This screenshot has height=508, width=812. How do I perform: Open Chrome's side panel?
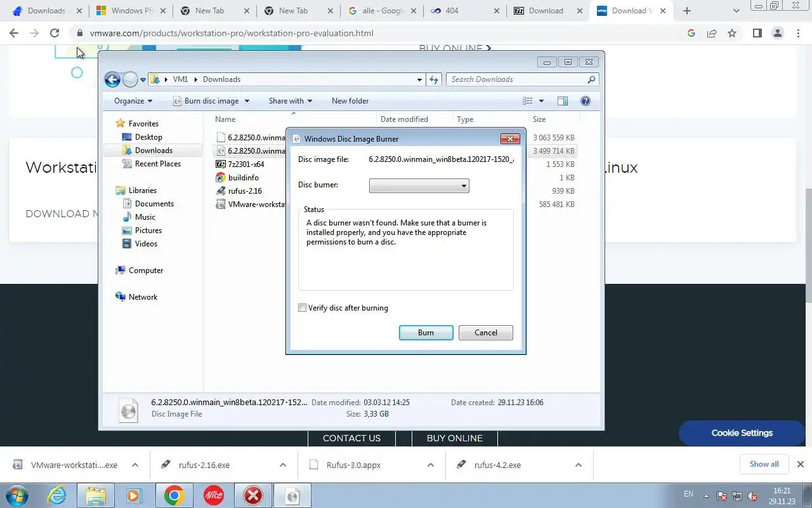coord(757,33)
